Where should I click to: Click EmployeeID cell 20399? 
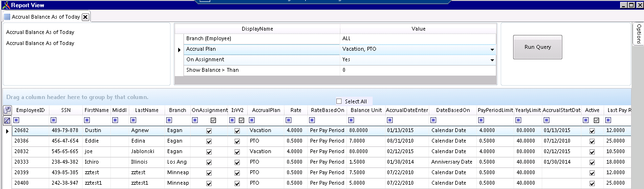point(31,173)
